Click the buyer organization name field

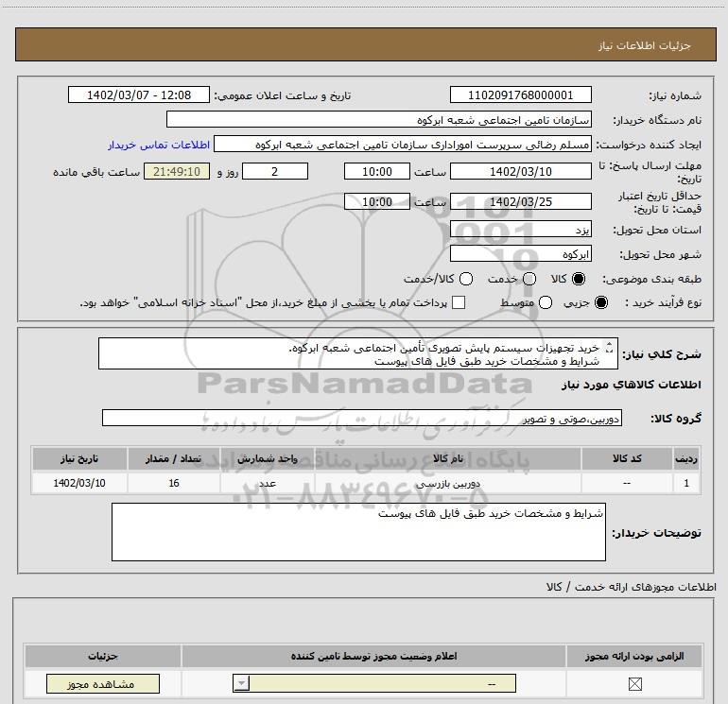click(379, 119)
